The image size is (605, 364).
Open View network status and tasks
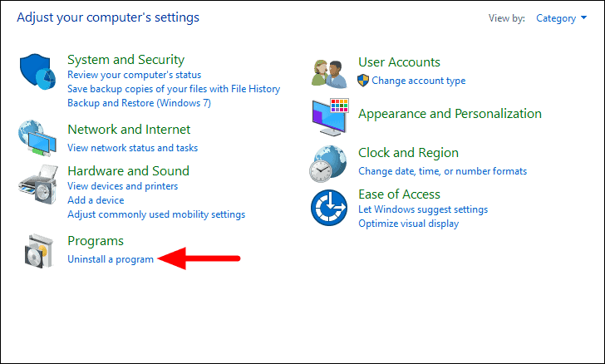(x=133, y=148)
